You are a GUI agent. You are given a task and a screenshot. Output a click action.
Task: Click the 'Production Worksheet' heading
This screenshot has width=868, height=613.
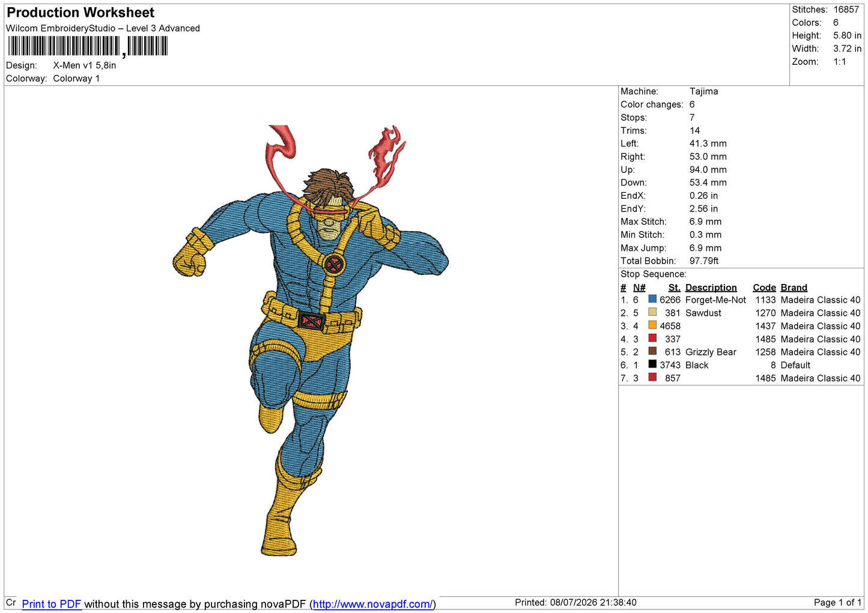tap(80, 13)
